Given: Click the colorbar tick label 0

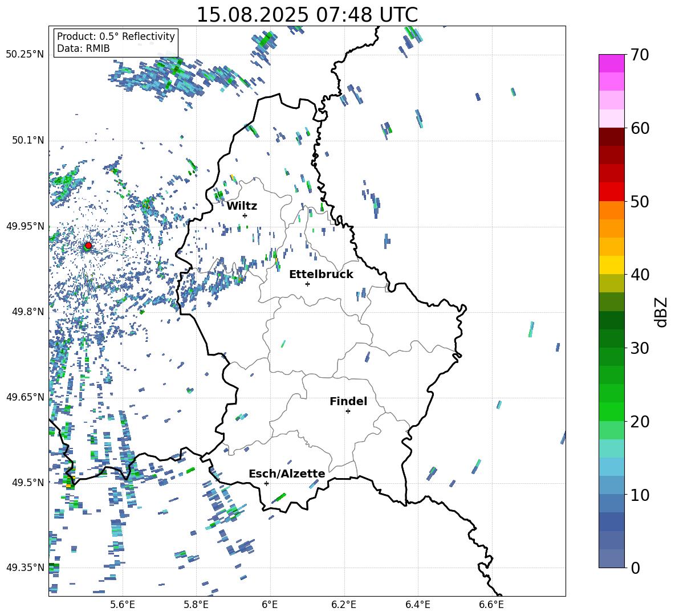Looking at the screenshot, I should pos(635,568).
